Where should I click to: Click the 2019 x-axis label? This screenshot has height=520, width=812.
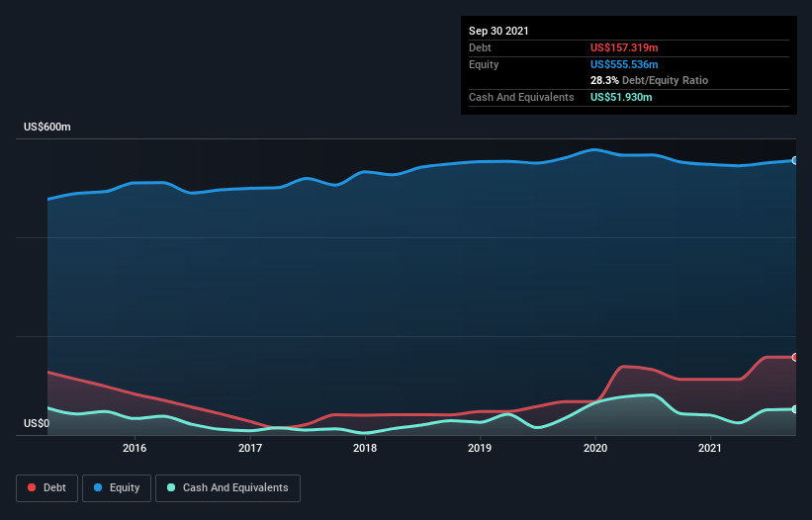coord(480,448)
